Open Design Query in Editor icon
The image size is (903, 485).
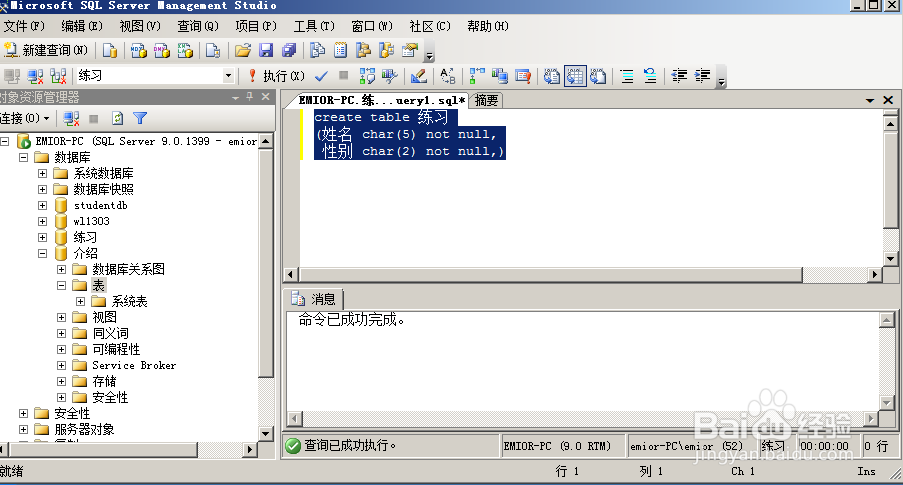click(x=419, y=76)
